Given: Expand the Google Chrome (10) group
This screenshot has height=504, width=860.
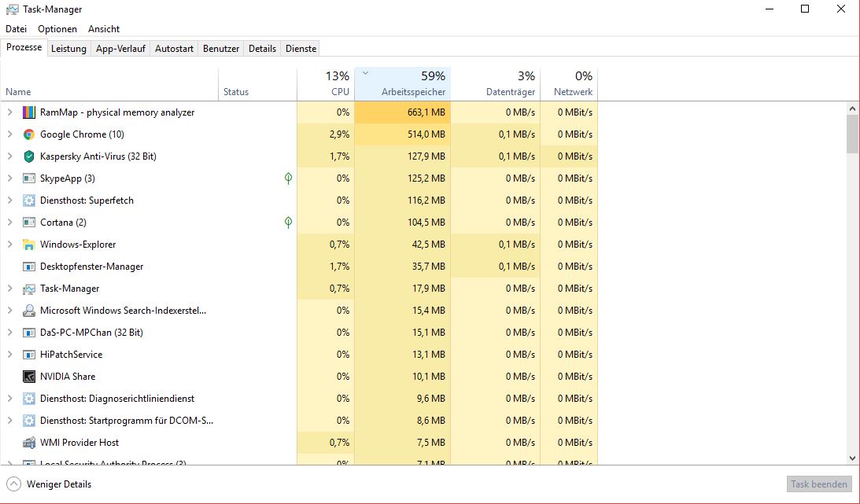Looking at the screenshot, I should (9, 134).
